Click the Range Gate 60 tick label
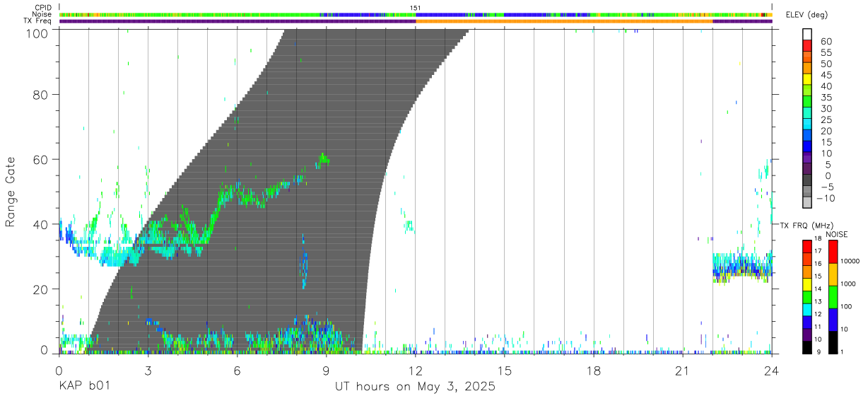 click(x=40, y=159)
